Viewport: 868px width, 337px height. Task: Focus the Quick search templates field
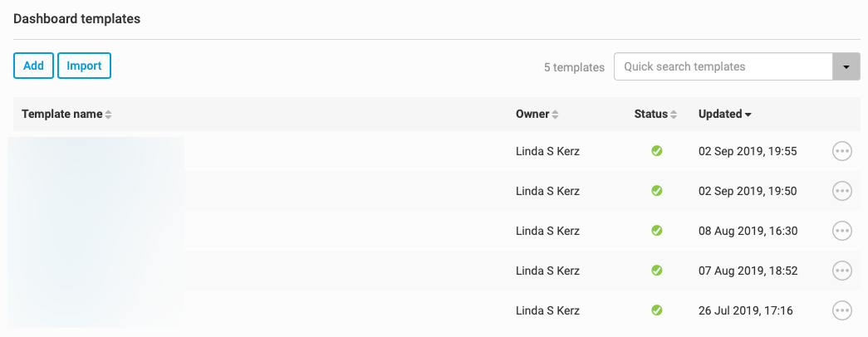723,66
